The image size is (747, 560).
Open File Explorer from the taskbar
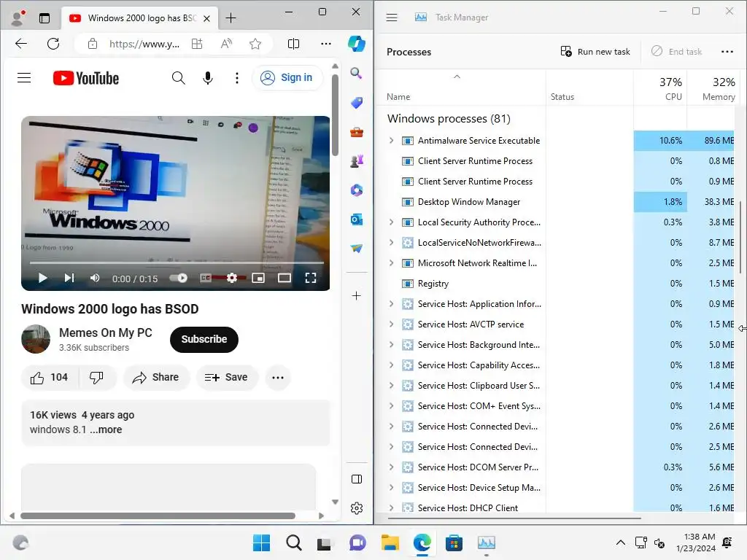click(390, 542)
